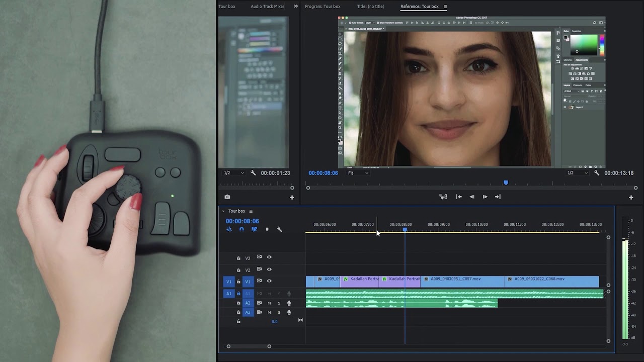
Task: Add a marker with the timeline marker icon
Action: (x=267, y=229)
